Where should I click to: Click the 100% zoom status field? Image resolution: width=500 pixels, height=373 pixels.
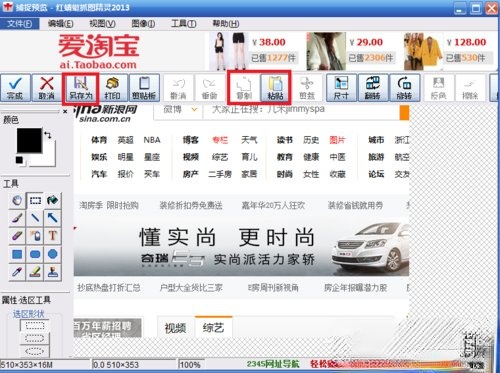[190, 365]
